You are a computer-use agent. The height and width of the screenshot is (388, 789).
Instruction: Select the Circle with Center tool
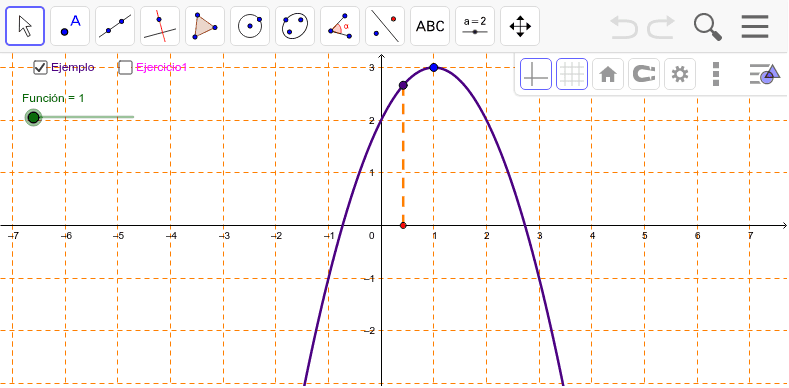coord(250,26)
